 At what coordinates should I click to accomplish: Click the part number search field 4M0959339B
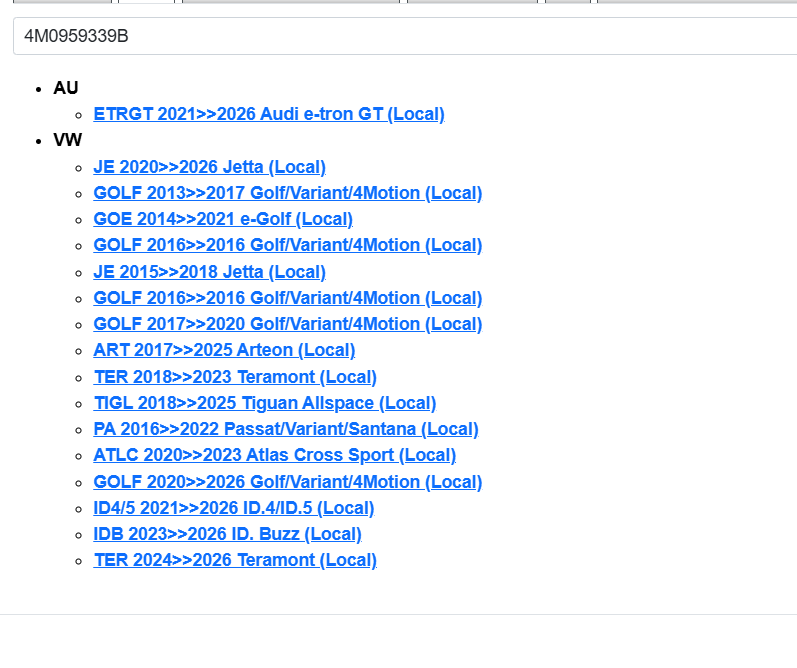(x=405, y=36)
